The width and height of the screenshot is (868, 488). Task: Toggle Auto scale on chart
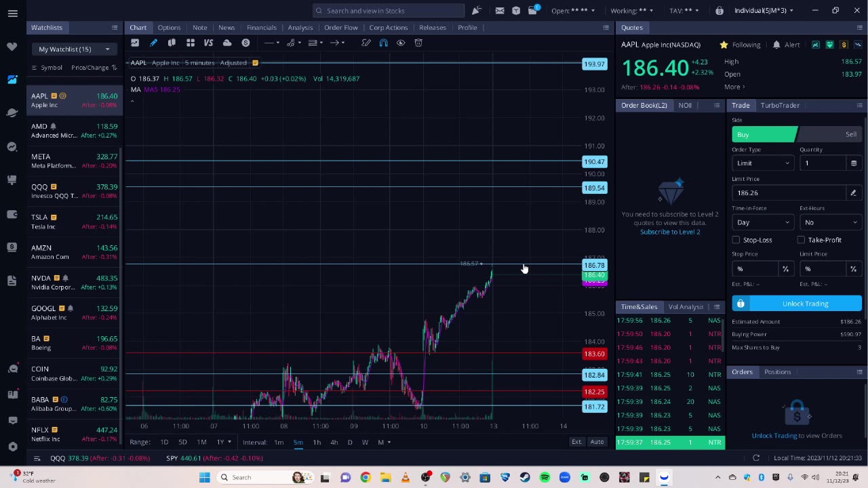point(597,442)
